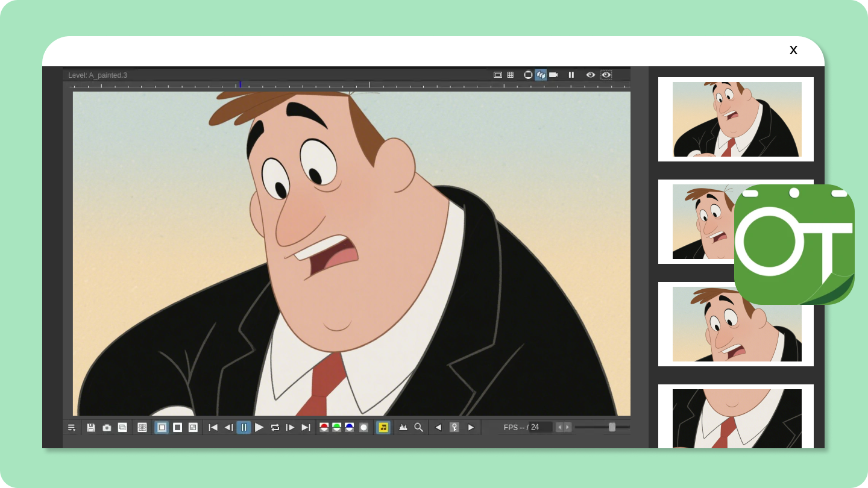Show the safe area overlay
The width and height of the screenshot is (868, 488).
(x=498, y=75)
